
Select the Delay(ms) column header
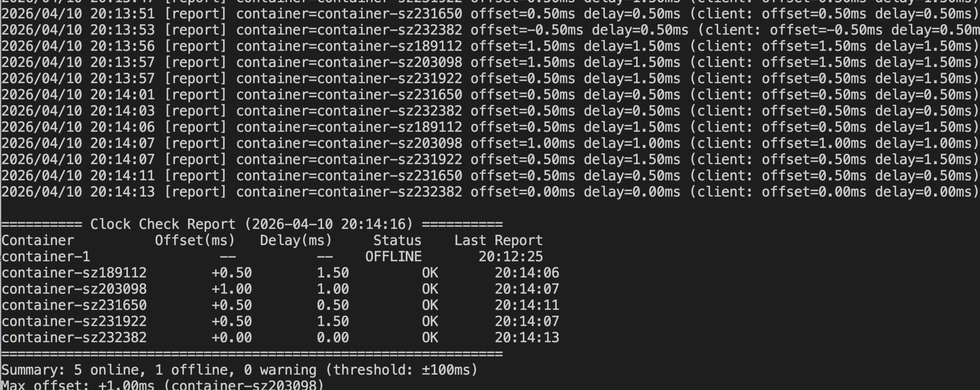point(296,241)
